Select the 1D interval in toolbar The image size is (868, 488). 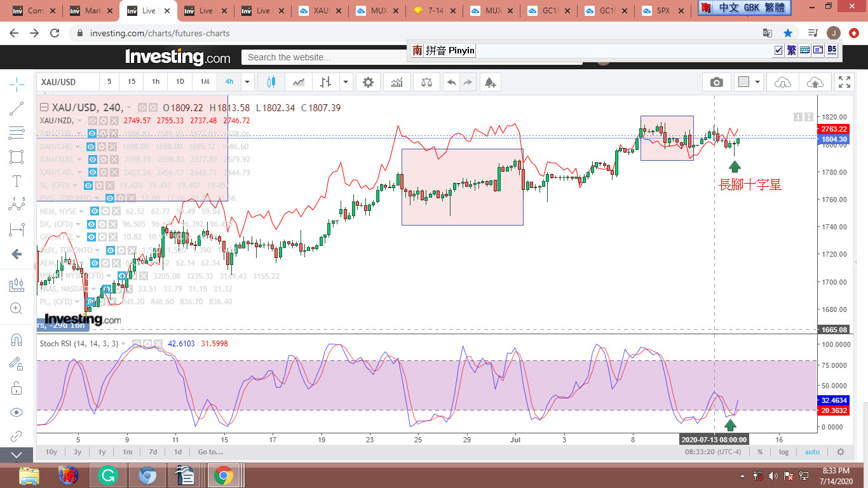180,82
